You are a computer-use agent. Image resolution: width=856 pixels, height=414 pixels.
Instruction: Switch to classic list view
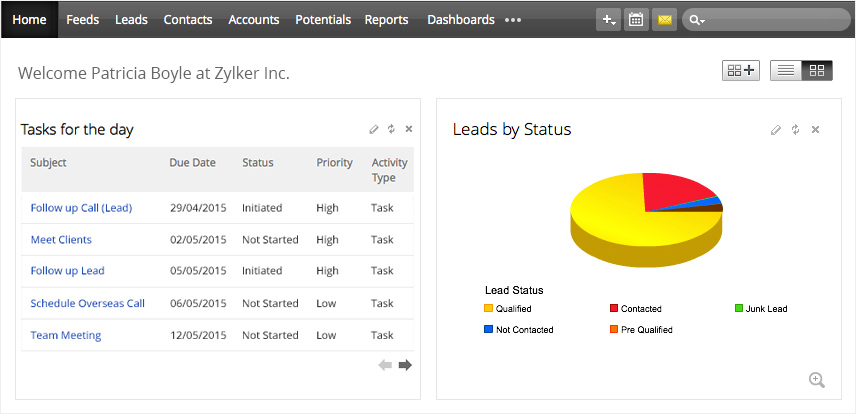[x=786, y=70]
